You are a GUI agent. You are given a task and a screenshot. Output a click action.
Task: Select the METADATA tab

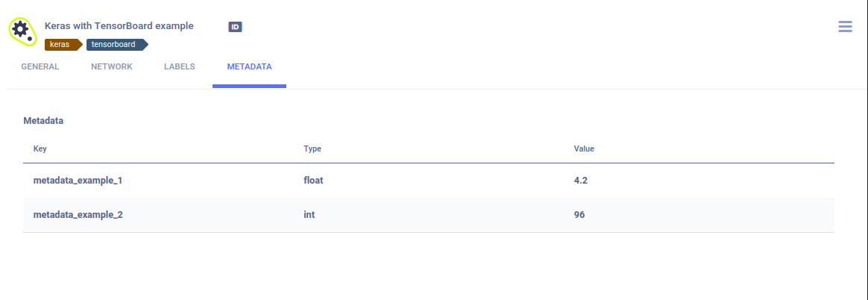pos(249,66)
